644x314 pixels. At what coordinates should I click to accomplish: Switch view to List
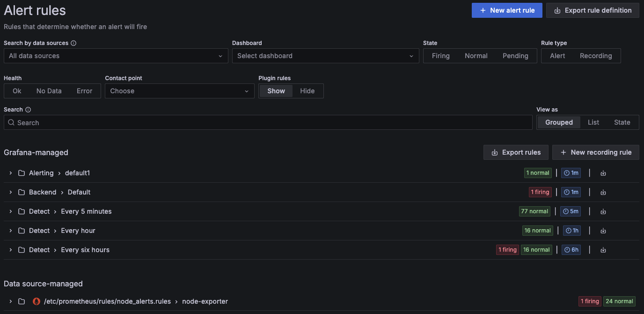(593, 122)
